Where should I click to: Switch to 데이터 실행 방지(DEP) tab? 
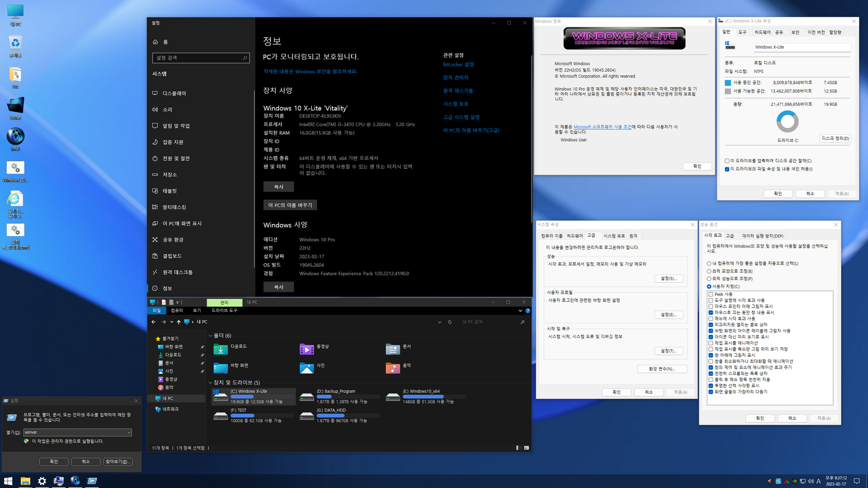[x=763, y=236]
